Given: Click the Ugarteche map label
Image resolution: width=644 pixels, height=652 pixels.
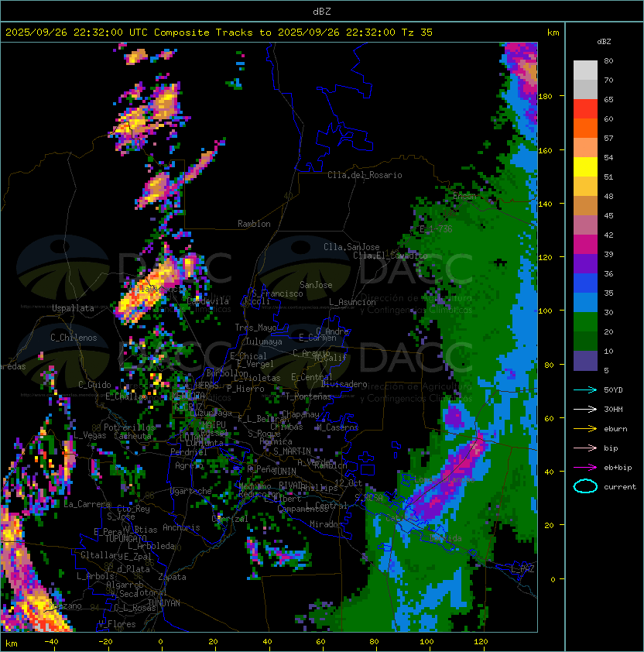Looking at the screenshot, I should [x=191, y=491].
